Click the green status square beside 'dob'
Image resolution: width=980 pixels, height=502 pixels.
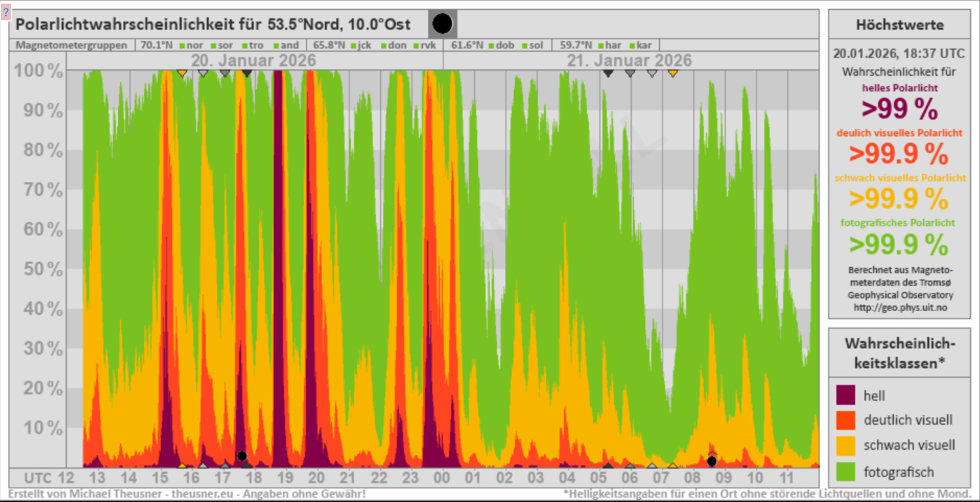coord(491,46)
